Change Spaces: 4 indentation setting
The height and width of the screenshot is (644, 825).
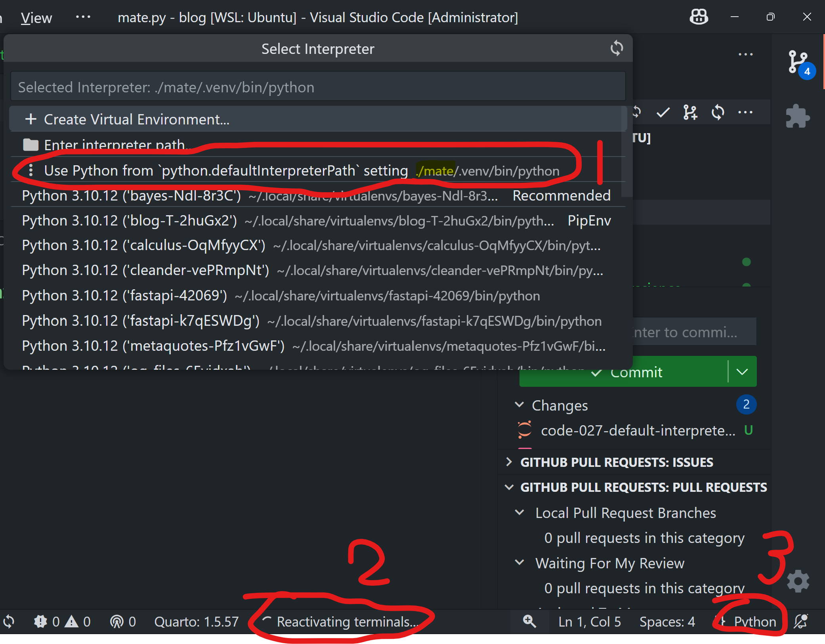tap(667, 621)
